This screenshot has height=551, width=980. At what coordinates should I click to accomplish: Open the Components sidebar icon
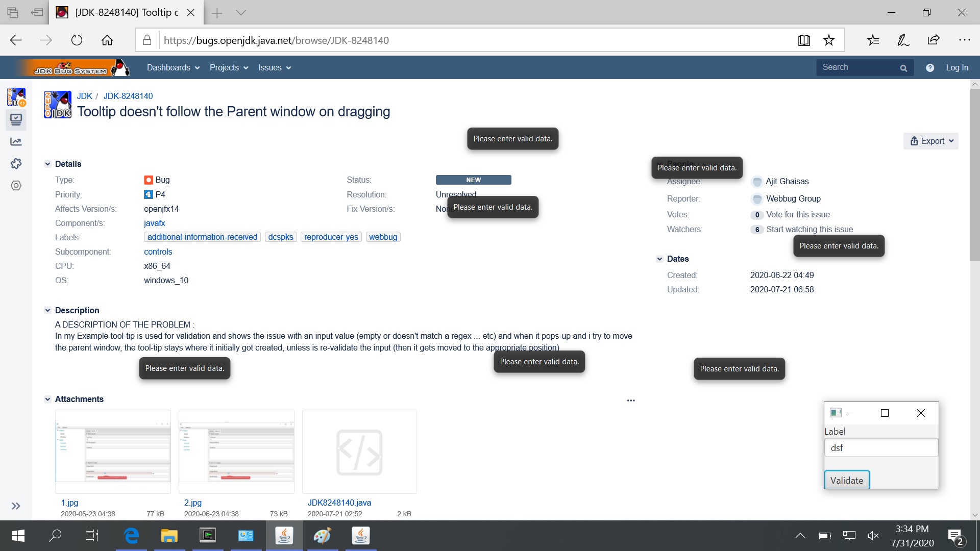(16, 186)
